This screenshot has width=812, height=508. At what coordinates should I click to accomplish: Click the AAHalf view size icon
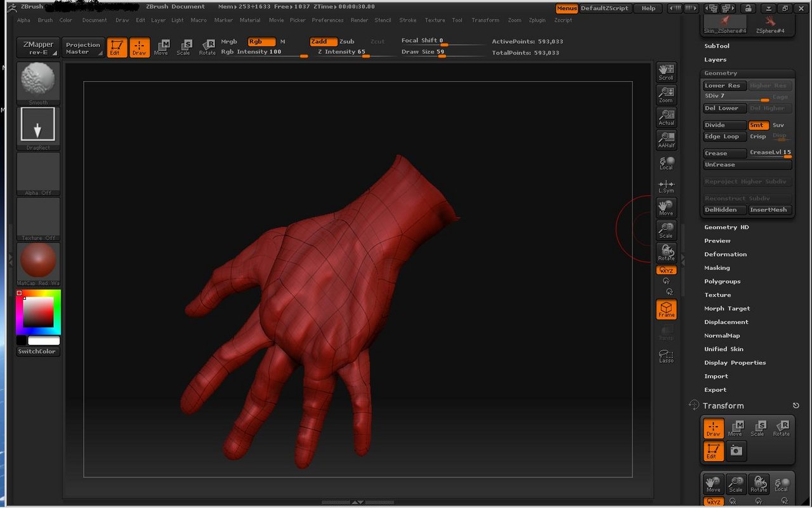(x=666, y=139)
